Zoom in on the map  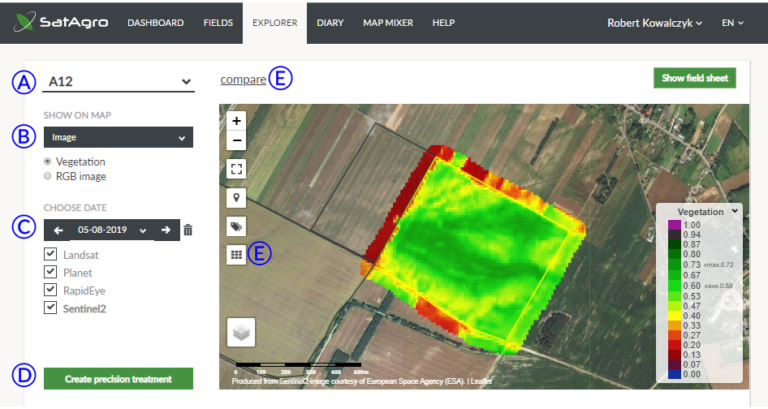(237, 120)
